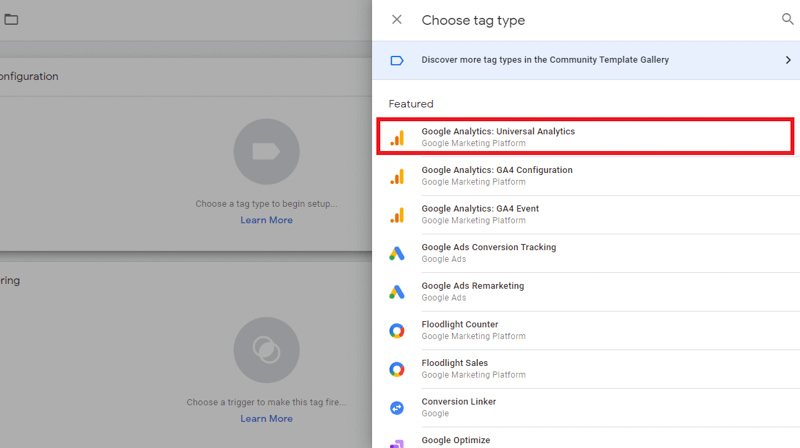Click Google Ads Remarketing logo icon
The height and width of the screenshot is (448, 800).
(x=397, y=292)
